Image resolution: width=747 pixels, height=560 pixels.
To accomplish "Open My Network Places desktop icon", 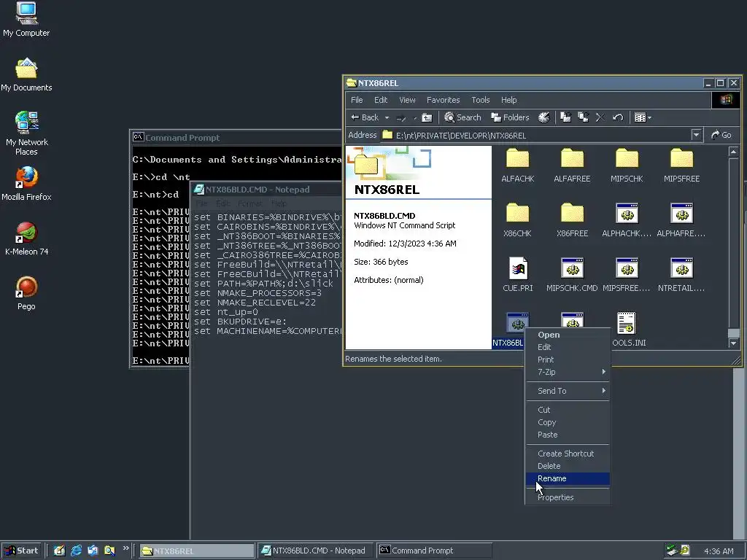I will pos(27,133).
